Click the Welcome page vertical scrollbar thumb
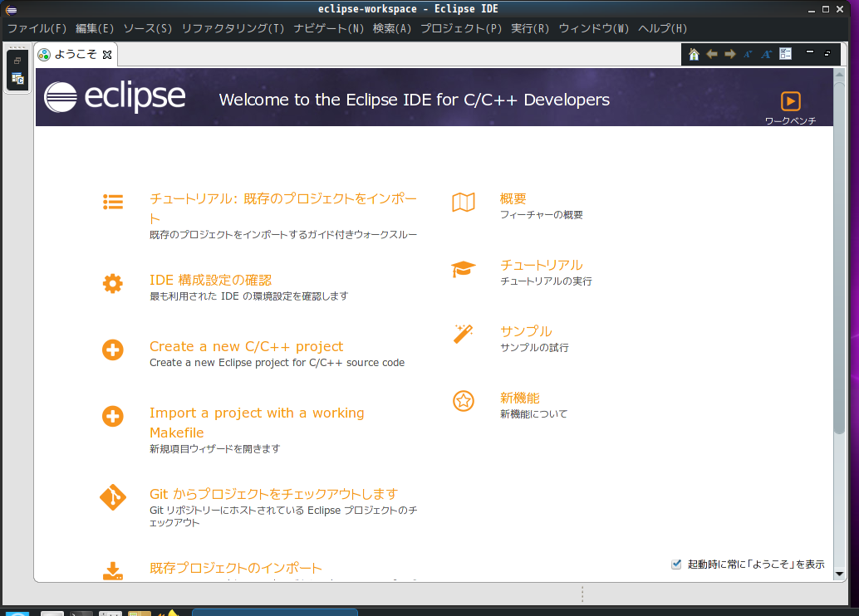Viewport: 859px width, 616px height. 839,257
